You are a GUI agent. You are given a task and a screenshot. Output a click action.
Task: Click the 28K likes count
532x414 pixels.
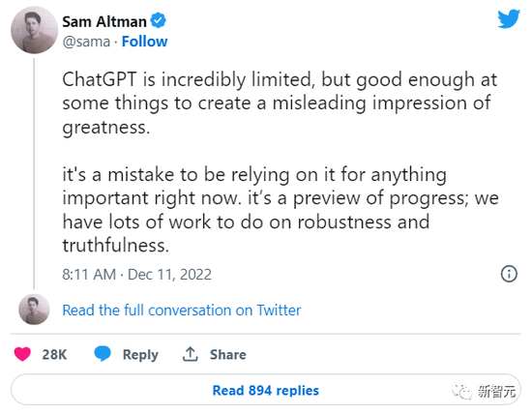tap(54, 354)
